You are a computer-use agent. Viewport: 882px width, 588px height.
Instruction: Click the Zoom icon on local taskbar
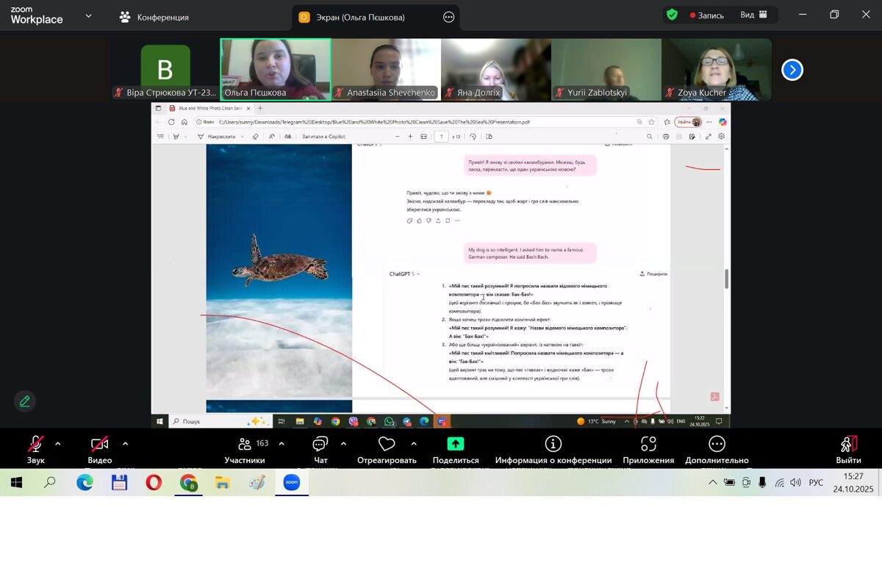click(x=292, y=483)
